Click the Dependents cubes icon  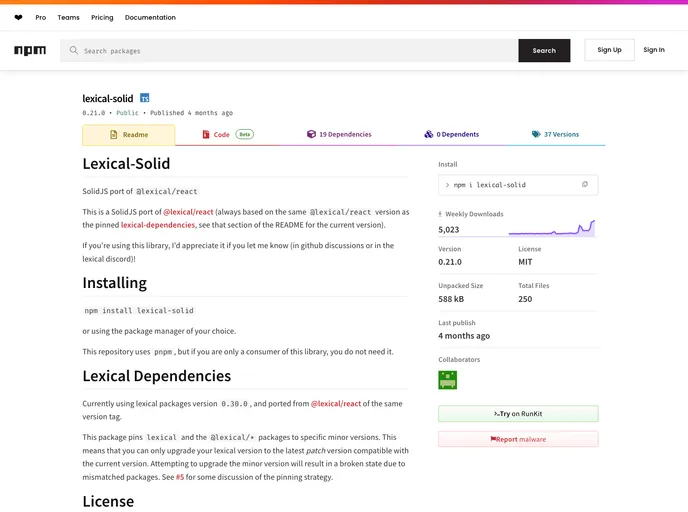click(429, 134)
